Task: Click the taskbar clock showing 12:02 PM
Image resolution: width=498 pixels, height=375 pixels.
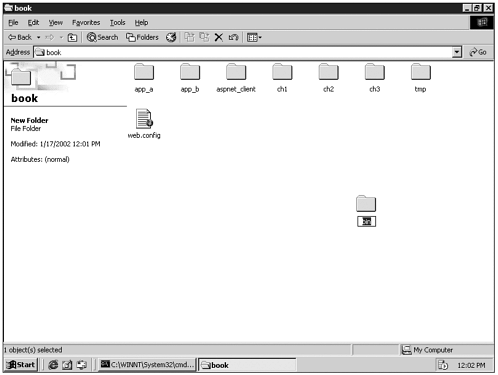Action: [x=471, y=365]
